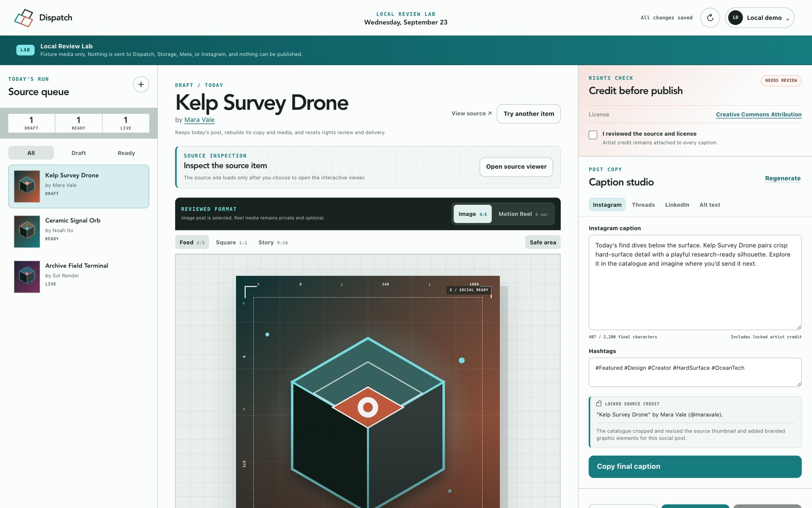Switch to the Threads caption tab
Image resolution: width=812 pixels, height=508 pixels.
click(643, 205)
